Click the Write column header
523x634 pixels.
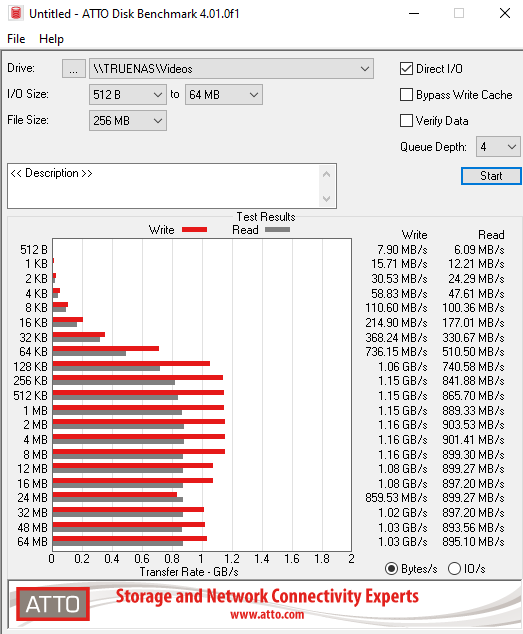(414, 235)
